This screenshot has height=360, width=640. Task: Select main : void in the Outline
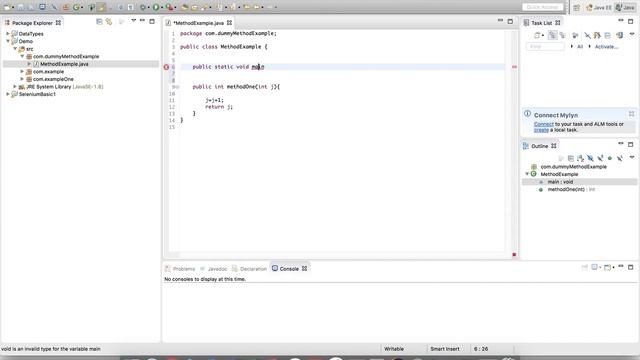560,182
